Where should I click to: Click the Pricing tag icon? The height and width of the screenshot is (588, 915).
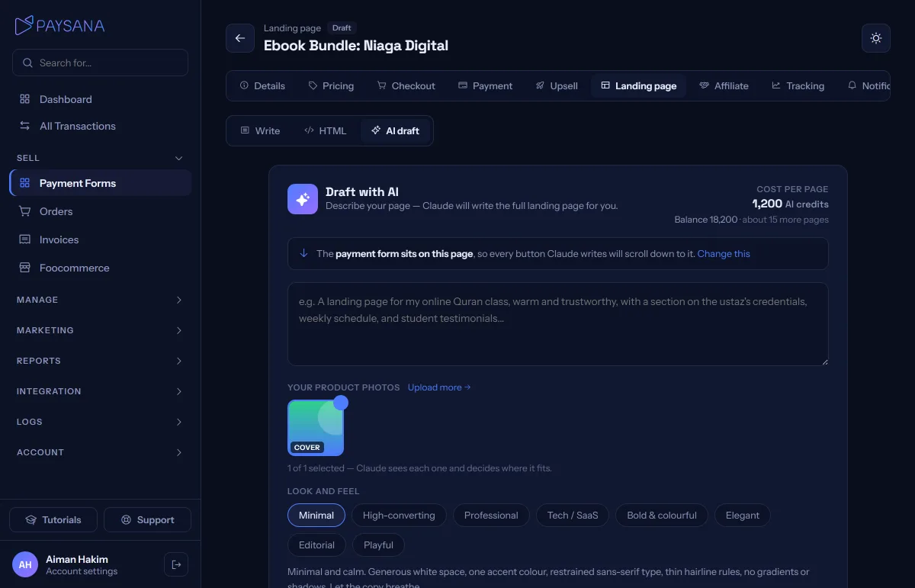coord(313,85)
